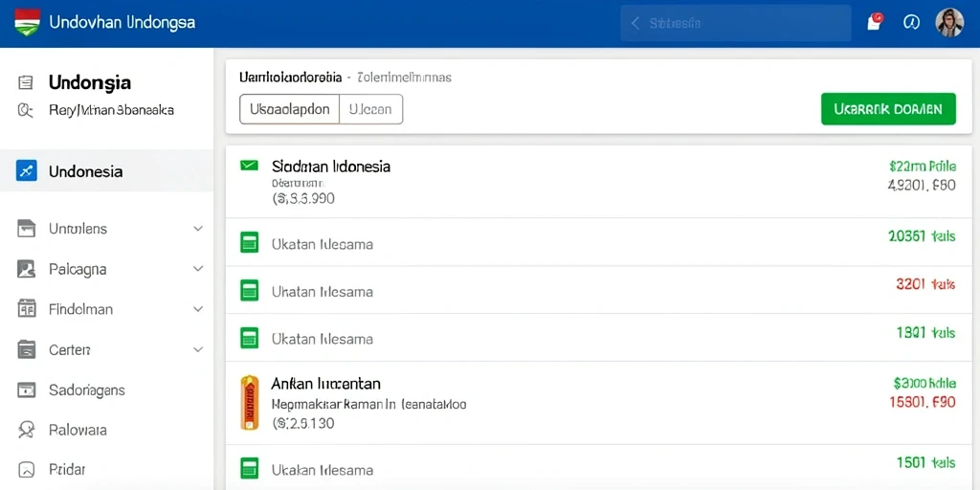This screenshot has height=490, width=980.
Task: Expand the Unrorlens sidebar chevron
Action: coord(198,229)
